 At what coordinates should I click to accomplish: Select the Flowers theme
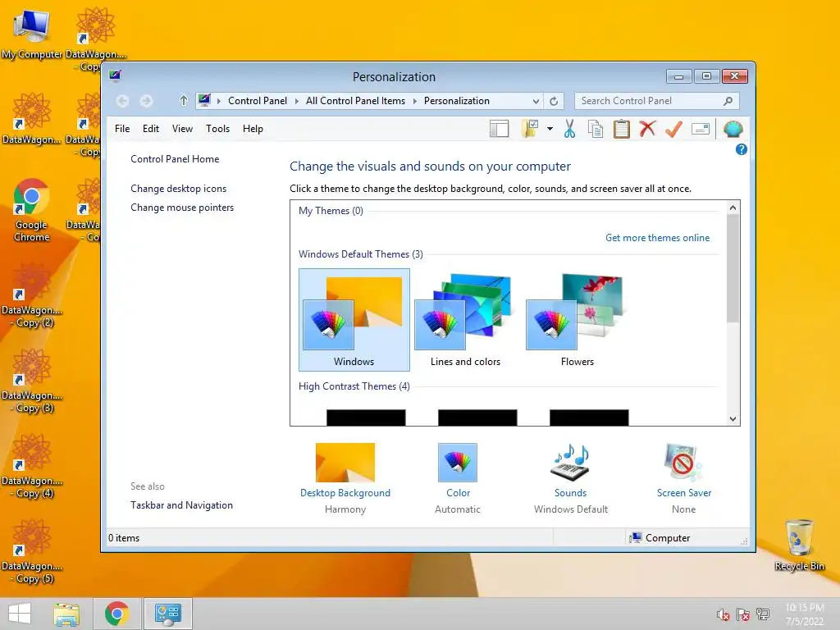[x=577, y=320]
